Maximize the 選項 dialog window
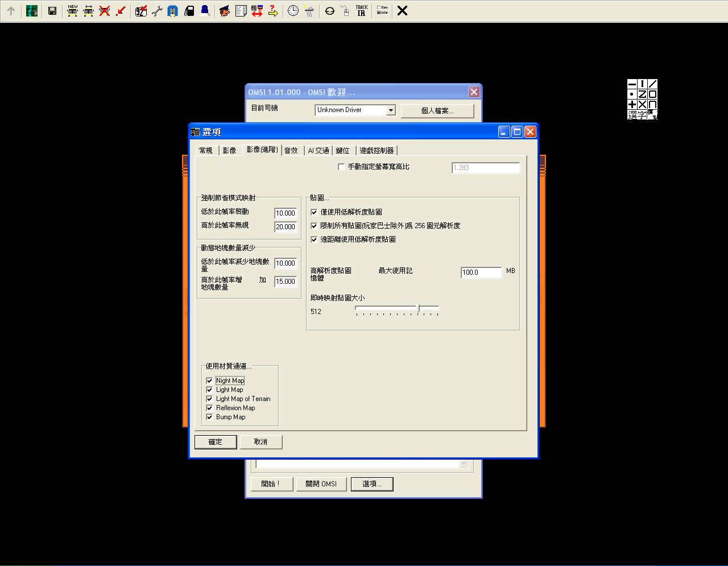The width and height of the screenshot is (728, 566). pos(517,132)
